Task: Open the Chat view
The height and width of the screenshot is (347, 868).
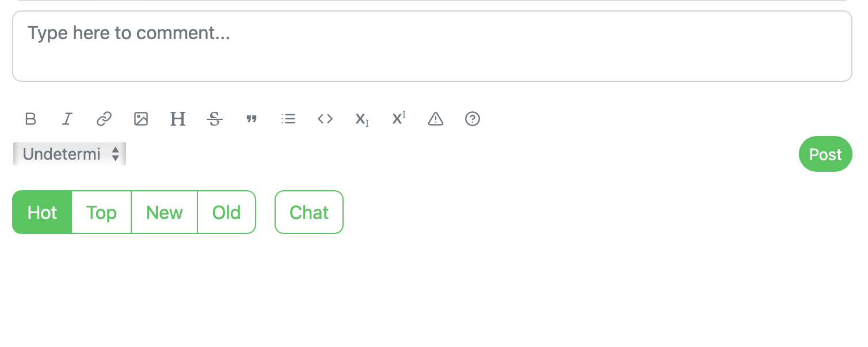Action: click(309, 212)
